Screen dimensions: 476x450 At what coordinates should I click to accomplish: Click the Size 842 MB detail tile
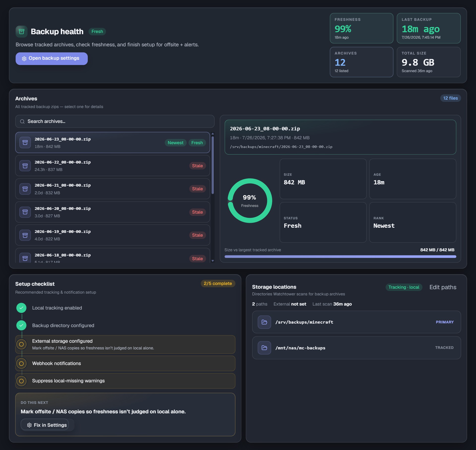coord(323,179)
